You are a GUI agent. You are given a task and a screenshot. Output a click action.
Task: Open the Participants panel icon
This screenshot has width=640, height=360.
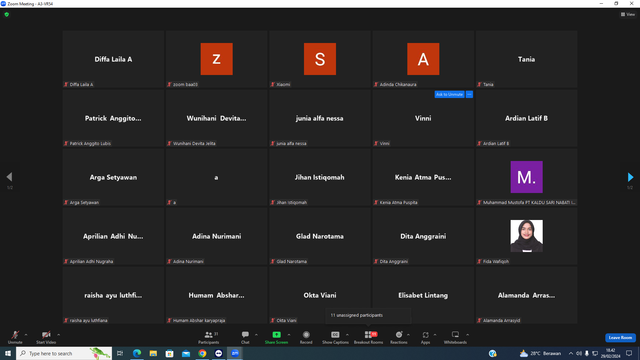tap(209, 337)
